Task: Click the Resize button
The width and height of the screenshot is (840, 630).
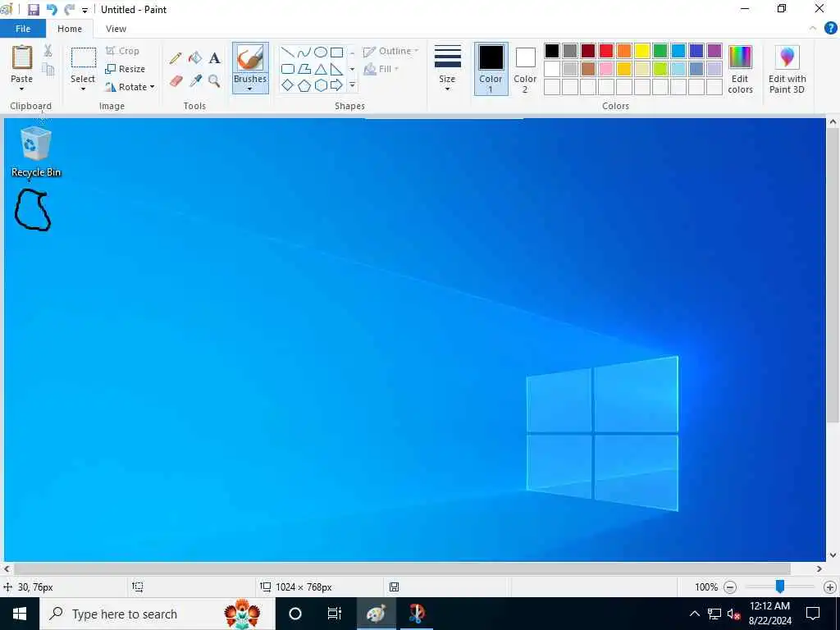Action: tap(126, 69)
